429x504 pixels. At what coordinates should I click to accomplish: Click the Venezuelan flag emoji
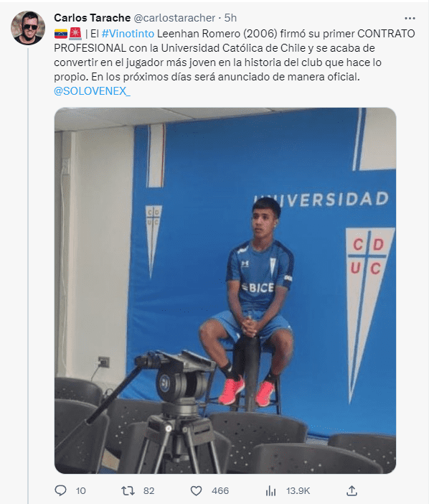tap(61, 34)
